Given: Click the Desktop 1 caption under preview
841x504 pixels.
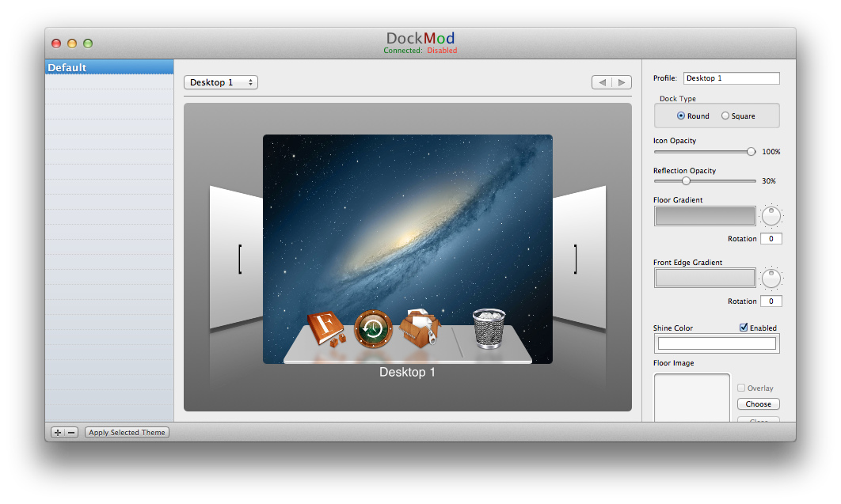Looking at the screenshot, I should click(407, 372).
